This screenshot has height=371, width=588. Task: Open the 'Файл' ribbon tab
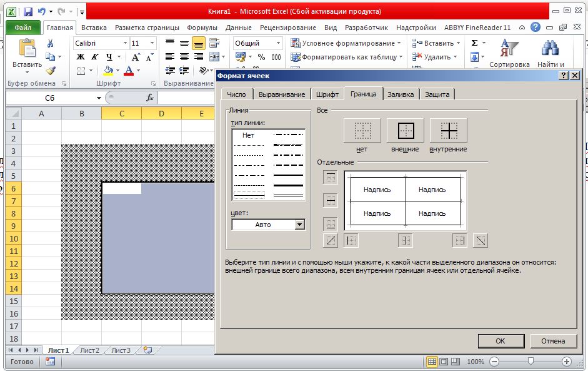[23, 28]
